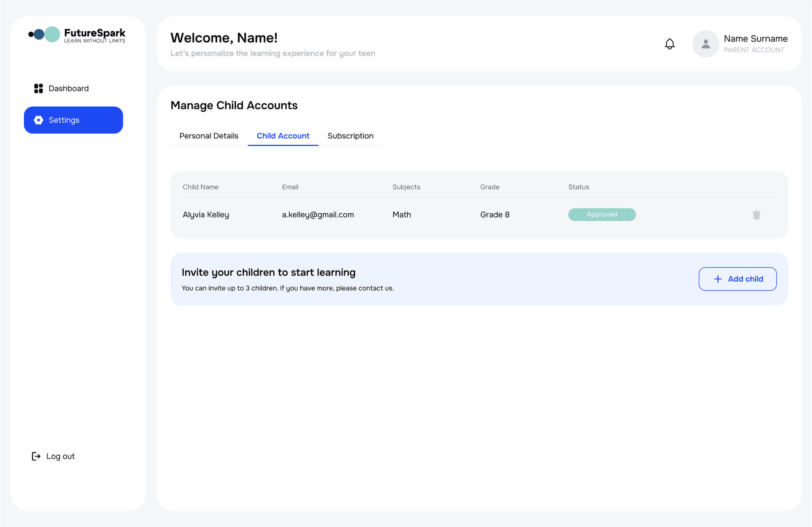
Task: Delete Alyvia Kelley using the trash icon
Action: pos(757,215)
